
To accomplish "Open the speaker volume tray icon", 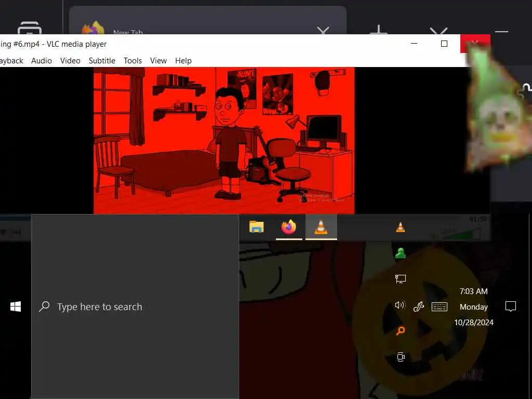I will click(x=401, y=305).
